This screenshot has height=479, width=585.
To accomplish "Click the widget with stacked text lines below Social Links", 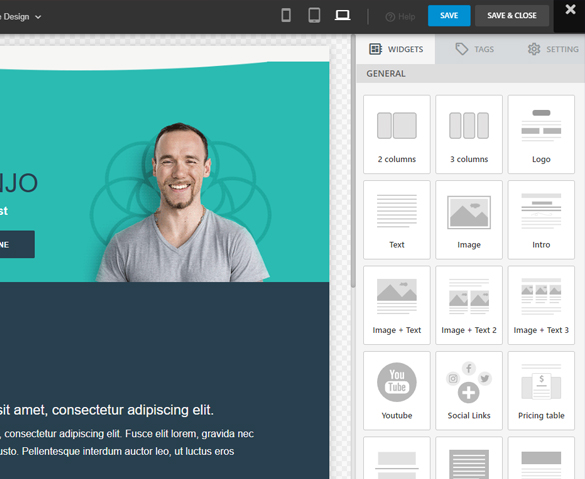I will (x=469, y=458).
